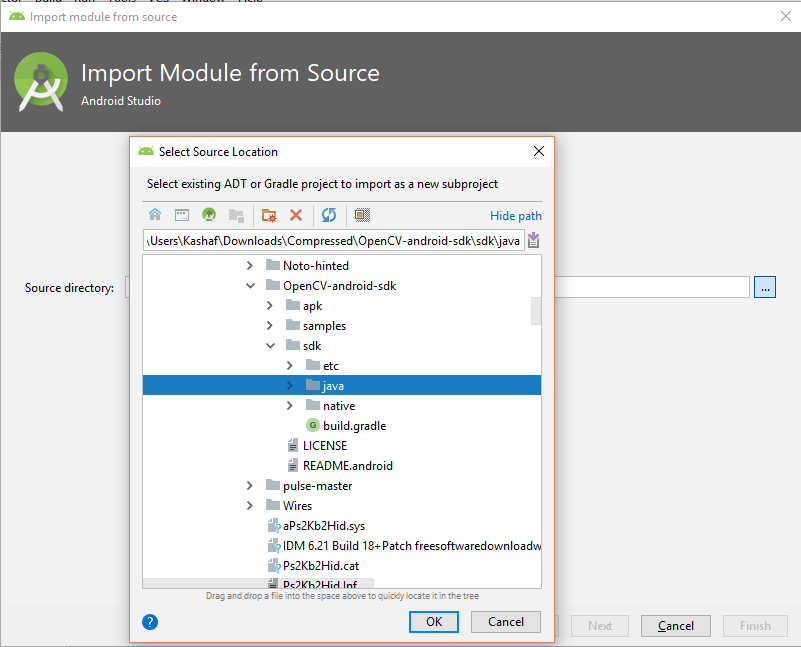This screenshot has width=801, height=647.
Task: Click the native folder icon
Action: (313, 404)
